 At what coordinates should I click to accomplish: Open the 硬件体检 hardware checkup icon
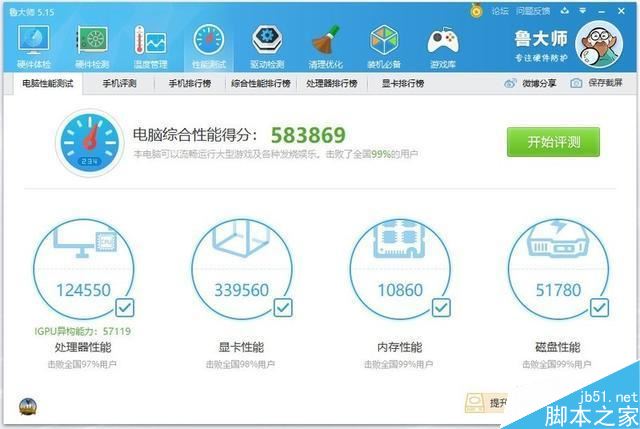tap(33, 46)
